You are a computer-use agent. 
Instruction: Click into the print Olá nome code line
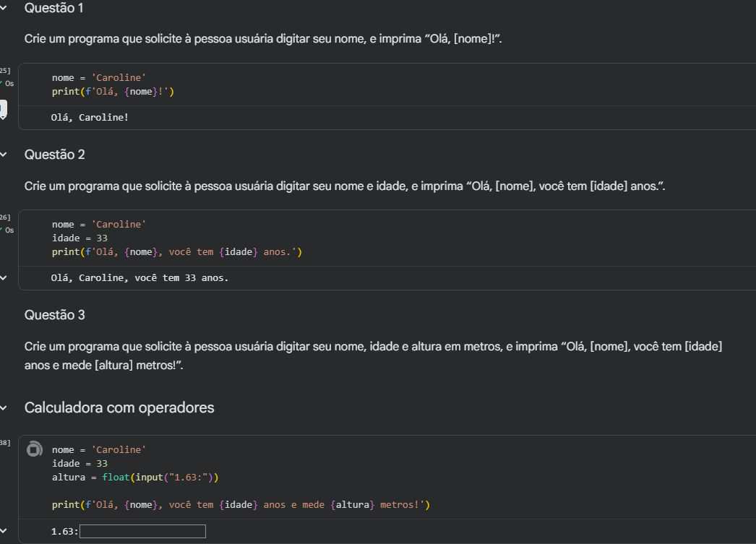[113, 92]
